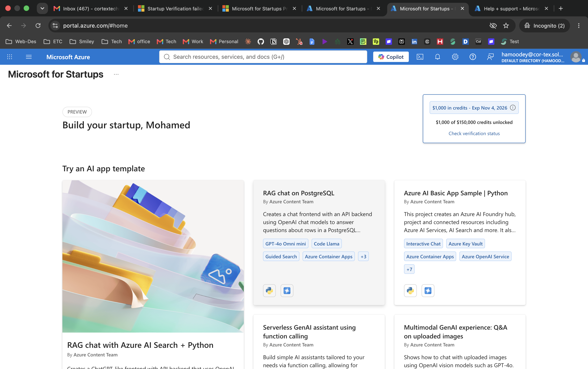This screenshot has width=588, height=369.
Task: Click Python icon on RAG chat on PostgreSQL card
Action: (x=269, y=290)
